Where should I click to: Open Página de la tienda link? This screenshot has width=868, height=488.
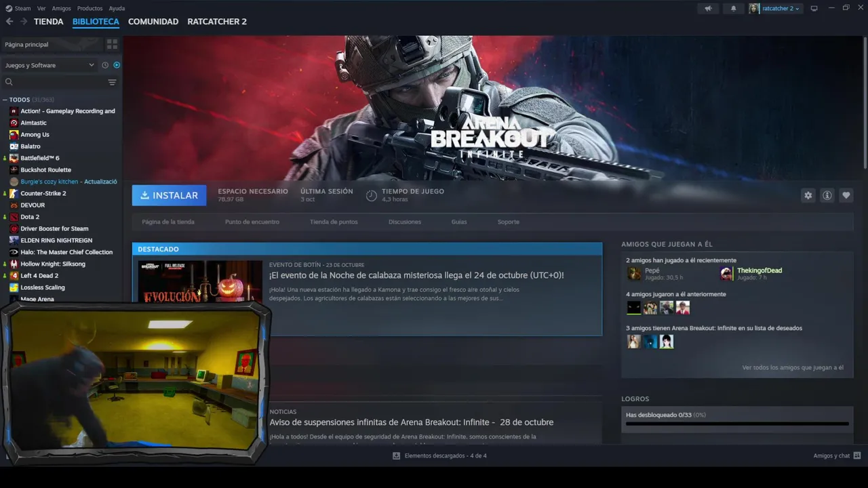pos(168,222)
